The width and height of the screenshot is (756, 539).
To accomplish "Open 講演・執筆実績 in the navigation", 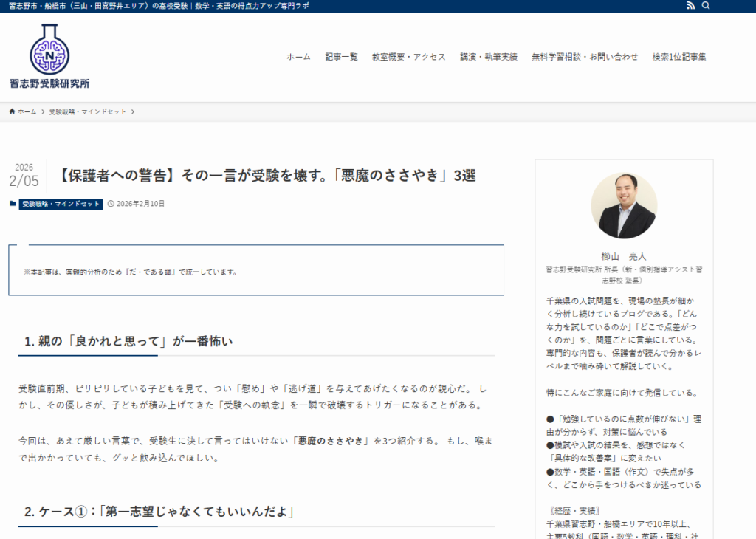I will pyautogui.click(x=488, y=57).
